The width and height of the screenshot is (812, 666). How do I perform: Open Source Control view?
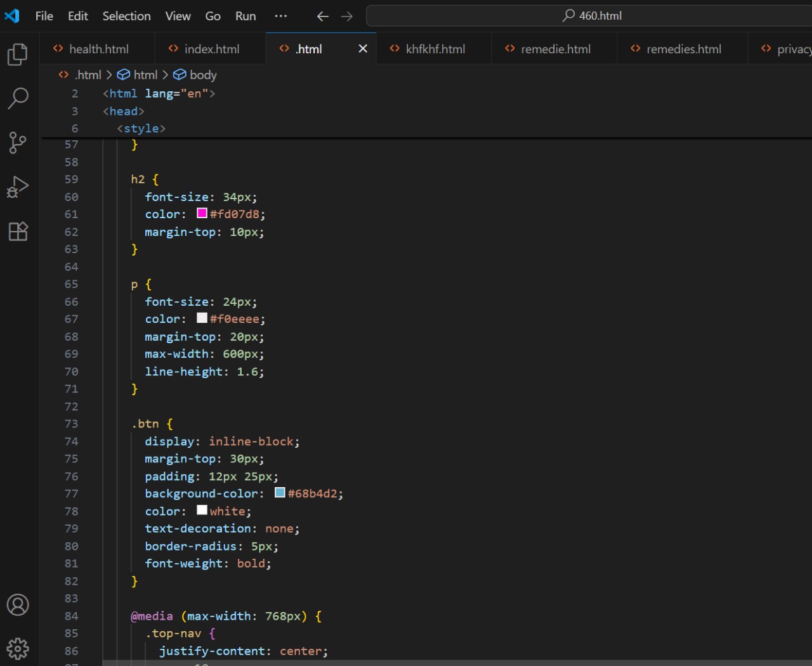[x=18, y=143]
